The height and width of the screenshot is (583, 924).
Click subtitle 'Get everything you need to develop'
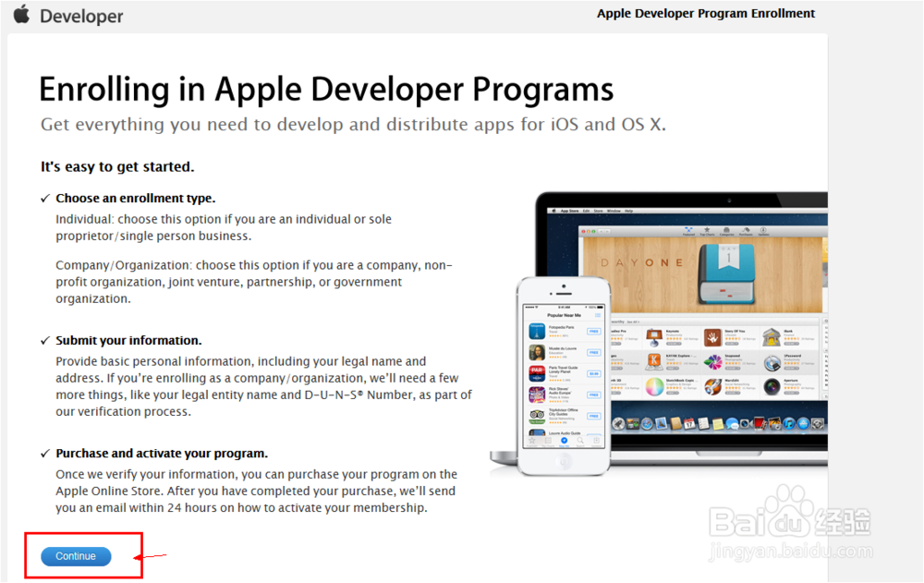pyautogui.click(x=353, y=125)
